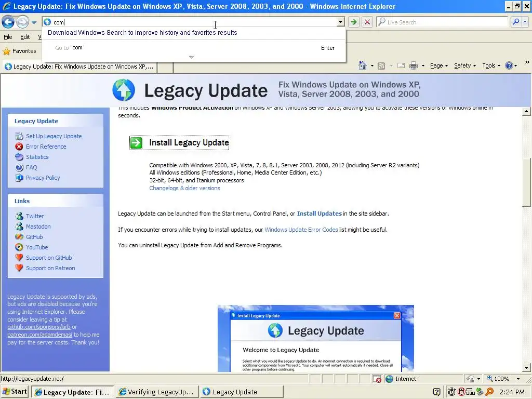
Task: Open the recent pages dropdown arrow
Action: tap(34, 22)
